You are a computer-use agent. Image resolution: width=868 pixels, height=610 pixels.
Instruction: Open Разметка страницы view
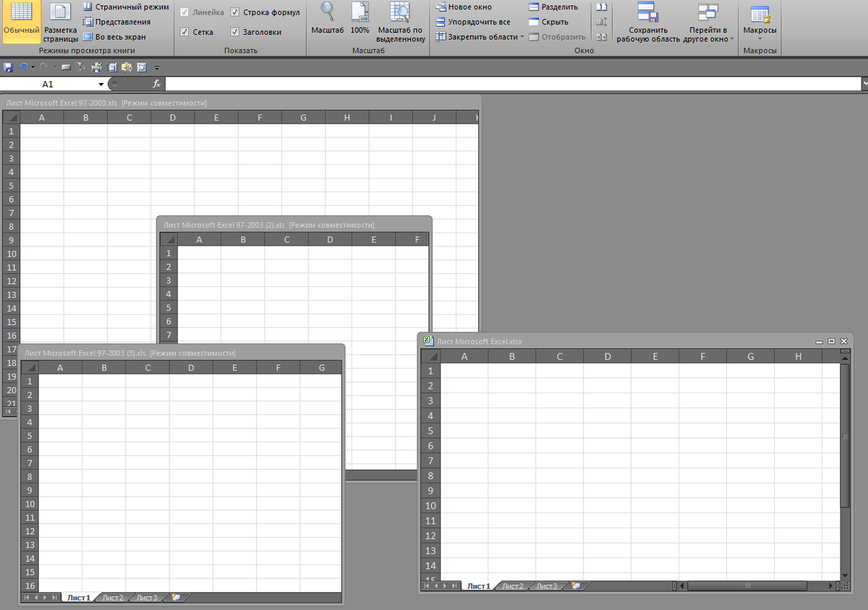click(61, 22)
